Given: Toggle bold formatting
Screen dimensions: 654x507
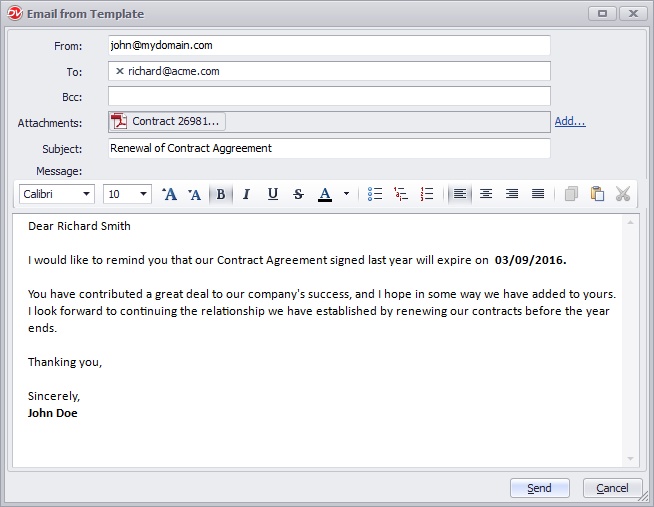Looking at the screenshot, I should coord(221,194).
